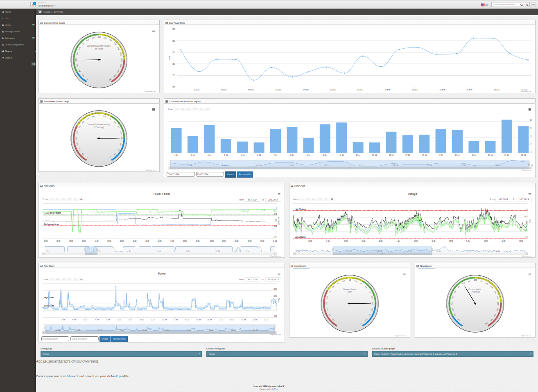Viewport: 538px width, 392px height.
Task: Click the refresh icon beside Graphs breadcrumb
Action: click(40, 12)
